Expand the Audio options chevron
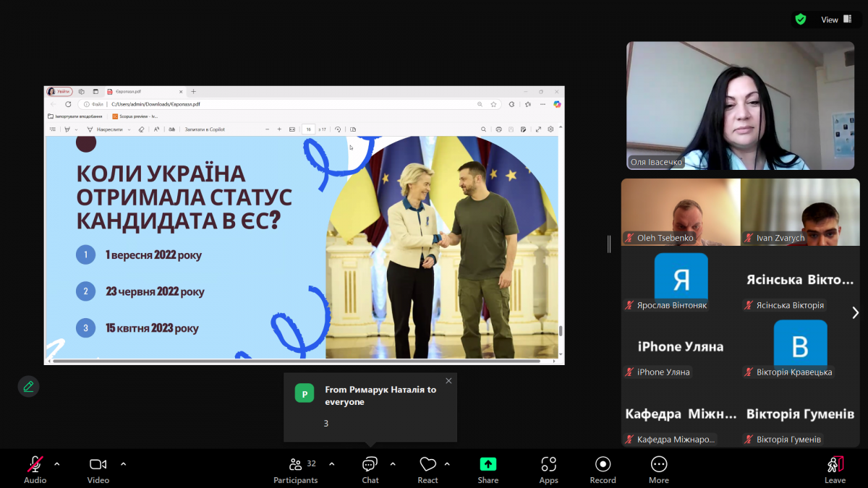This screenshot has width=868, height=488. coord(56,464)
